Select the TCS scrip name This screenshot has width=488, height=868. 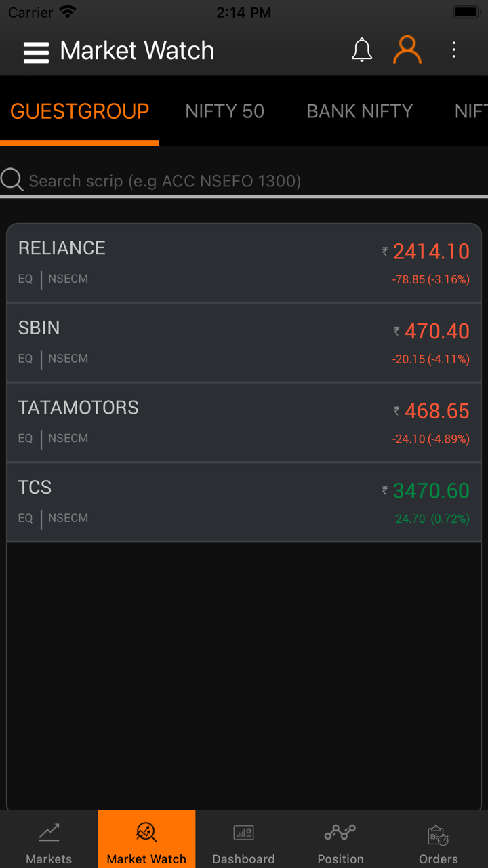pos(35,488)
